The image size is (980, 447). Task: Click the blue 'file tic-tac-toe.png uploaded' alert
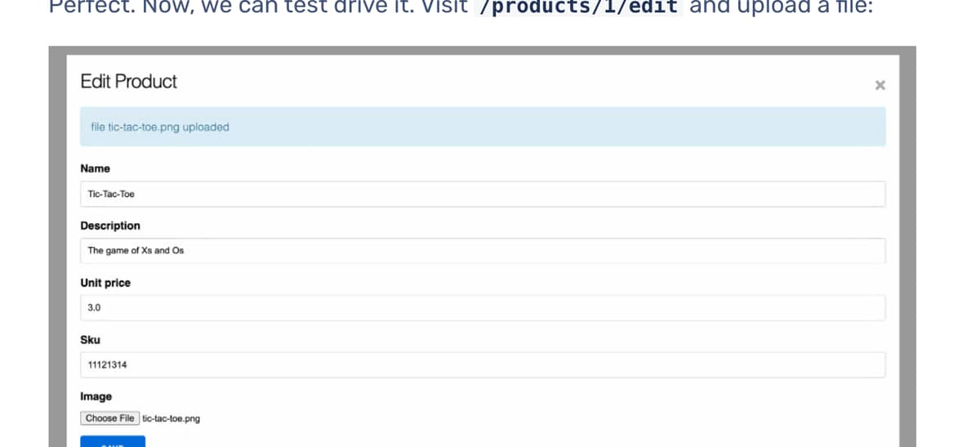[483, 127]
